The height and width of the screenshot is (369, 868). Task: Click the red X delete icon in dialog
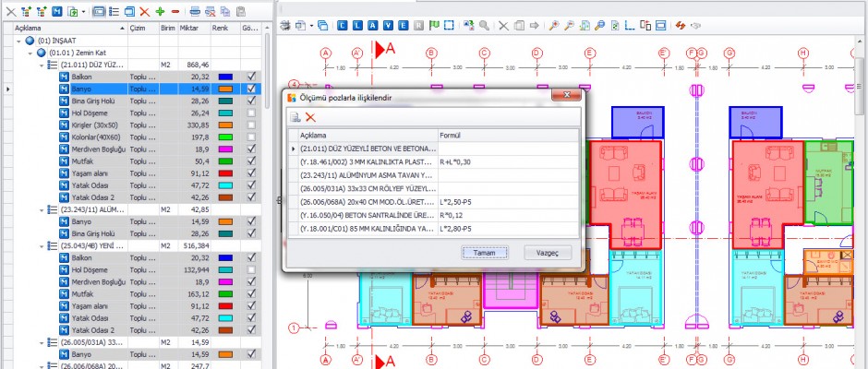[310, 117]
